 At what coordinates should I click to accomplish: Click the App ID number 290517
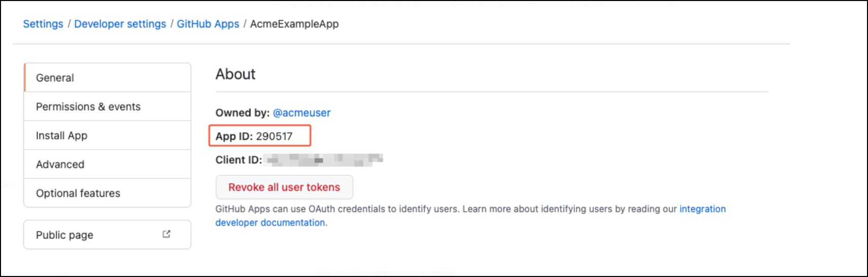[274, 136]
